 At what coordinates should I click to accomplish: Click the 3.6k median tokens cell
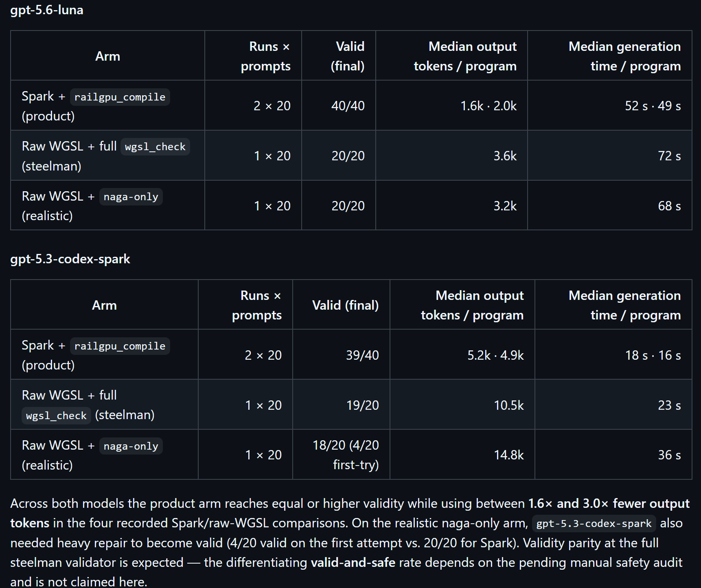coord(451,155)
